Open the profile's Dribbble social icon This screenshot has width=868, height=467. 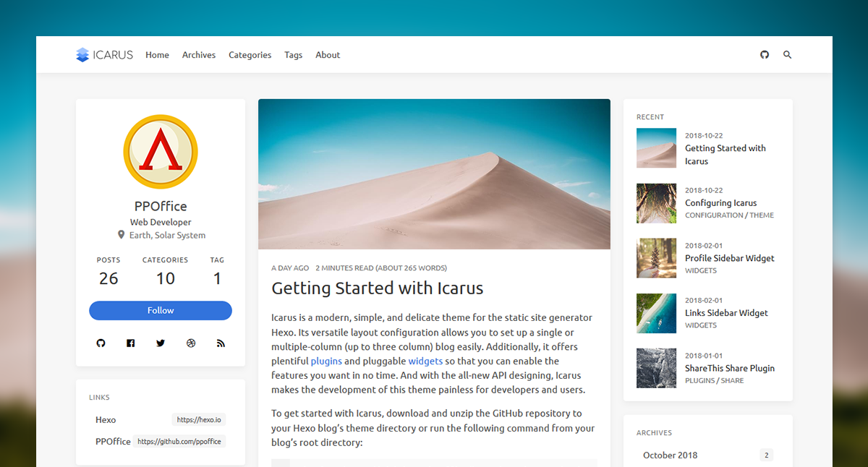point(191,343)
